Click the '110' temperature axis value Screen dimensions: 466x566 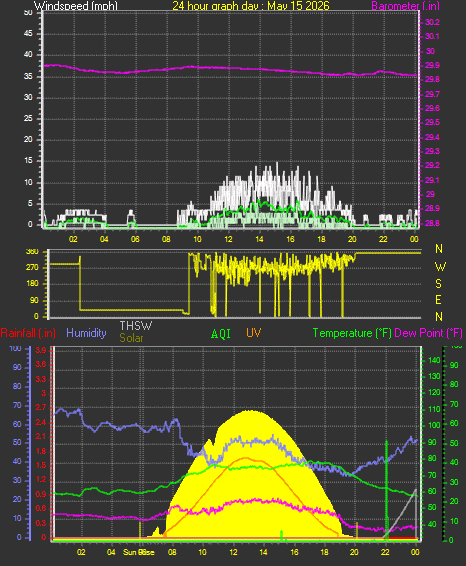(x=434, y=409)
